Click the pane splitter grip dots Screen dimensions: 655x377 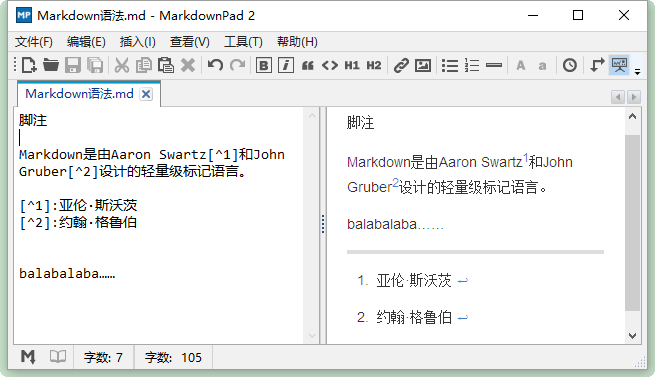(x=323, y=224)
